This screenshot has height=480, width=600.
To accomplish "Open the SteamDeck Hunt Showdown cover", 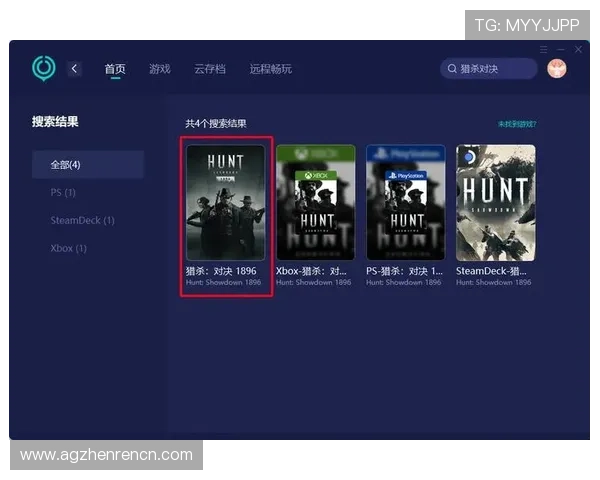I will click(496, 202).
